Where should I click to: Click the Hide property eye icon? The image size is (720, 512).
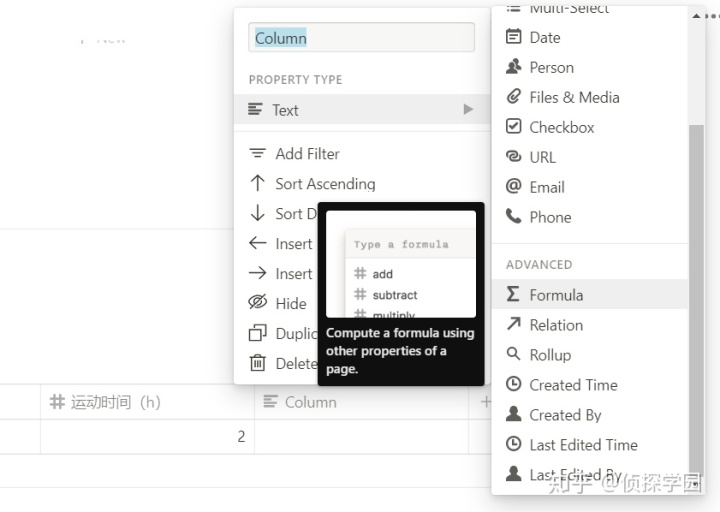pos(258,302)
